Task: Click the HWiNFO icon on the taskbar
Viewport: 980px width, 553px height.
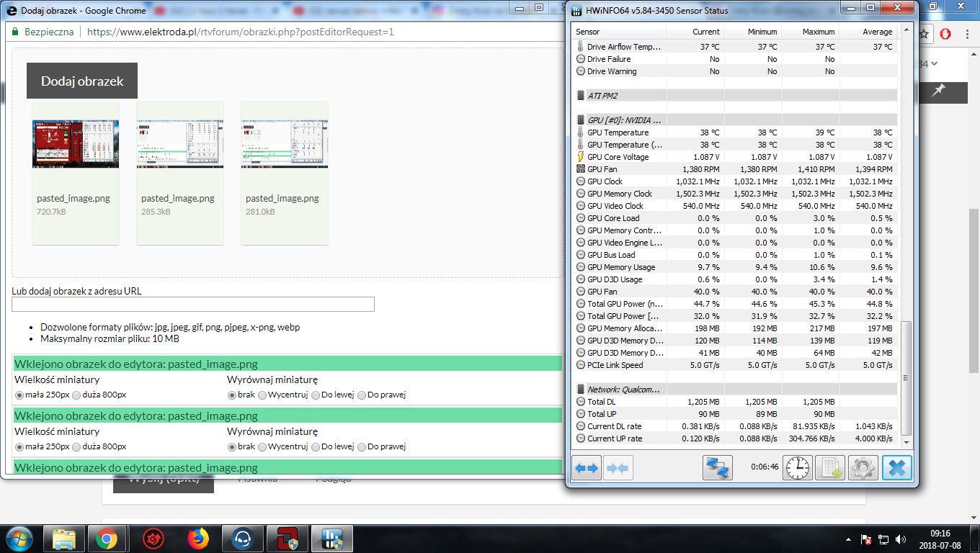Action: [x=334, y=538]
